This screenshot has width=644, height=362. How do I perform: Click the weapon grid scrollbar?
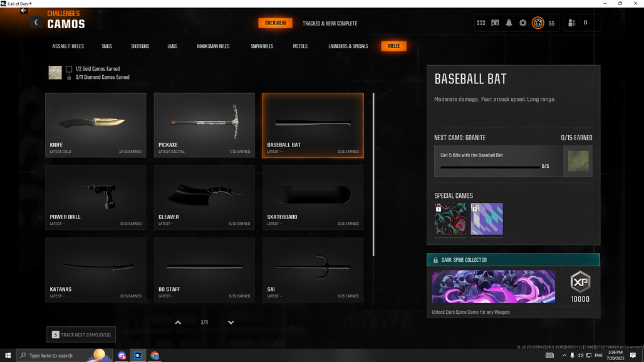point(373,175)
